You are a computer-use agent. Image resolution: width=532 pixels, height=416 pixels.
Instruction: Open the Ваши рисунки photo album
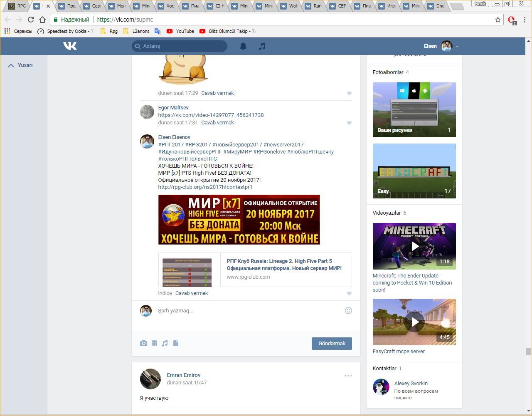414,110
